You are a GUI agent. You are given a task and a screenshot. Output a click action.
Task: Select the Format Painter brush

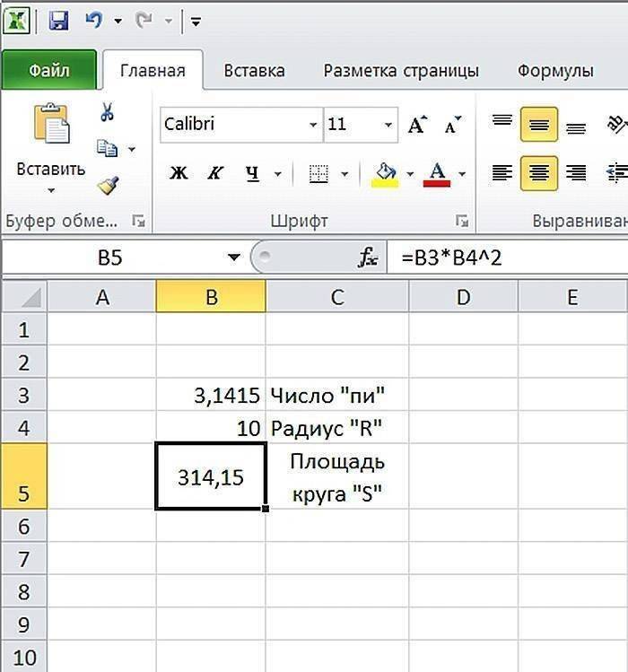tap(108, 186)
